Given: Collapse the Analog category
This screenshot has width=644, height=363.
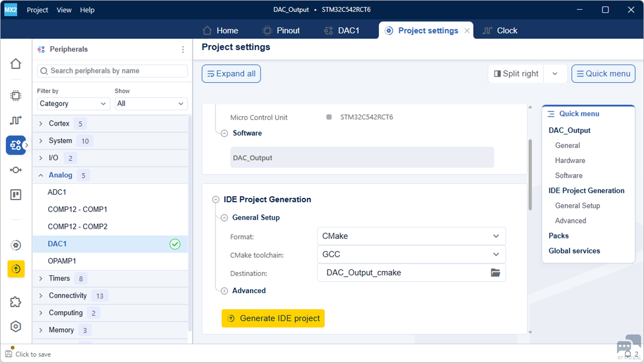Looking at the screenshot, I should [41, 175].
